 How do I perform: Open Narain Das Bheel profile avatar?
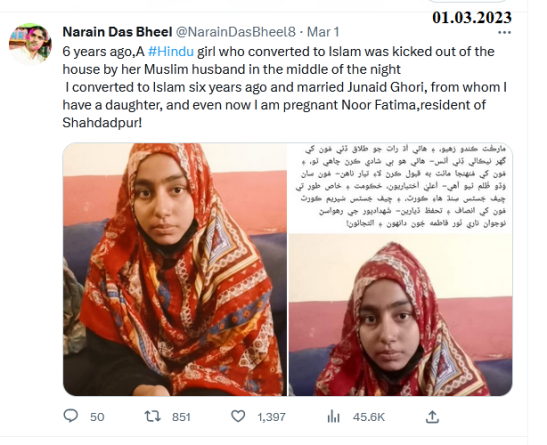30,44
